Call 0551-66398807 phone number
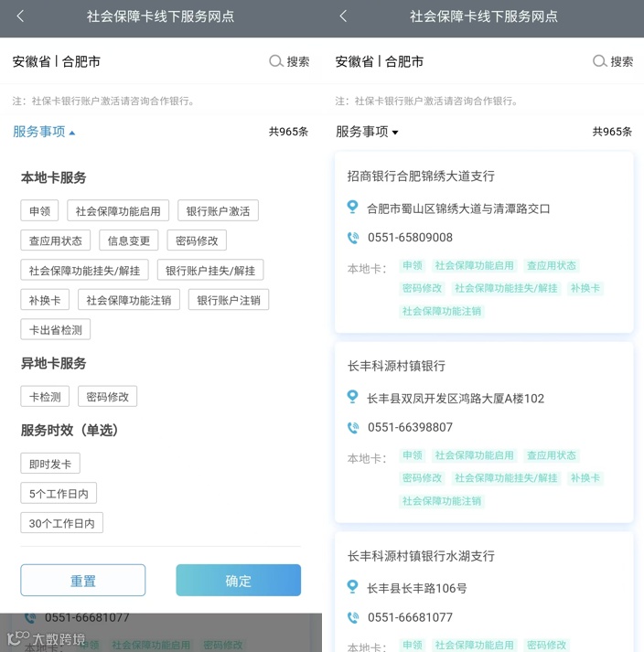 [x=410, y=427]
